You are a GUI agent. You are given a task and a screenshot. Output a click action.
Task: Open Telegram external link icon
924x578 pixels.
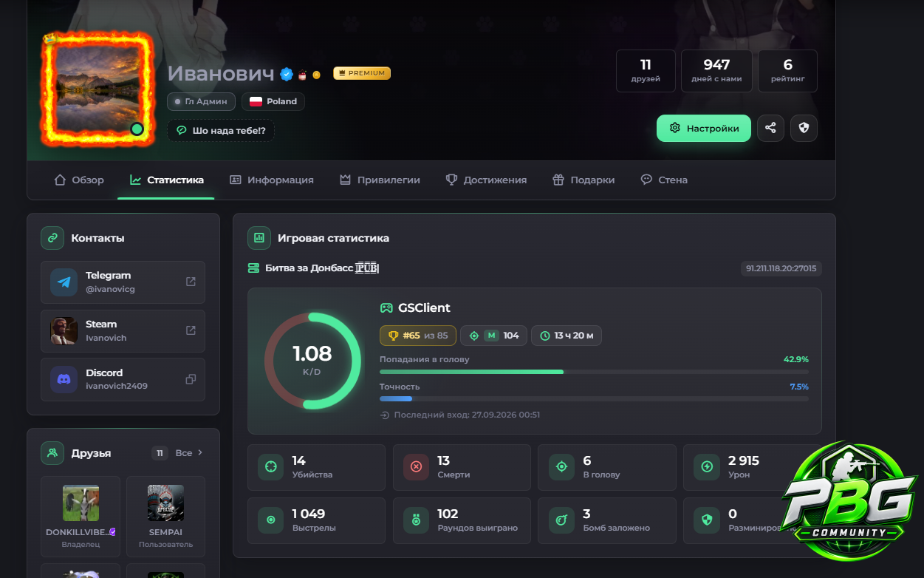click(191, 282)
